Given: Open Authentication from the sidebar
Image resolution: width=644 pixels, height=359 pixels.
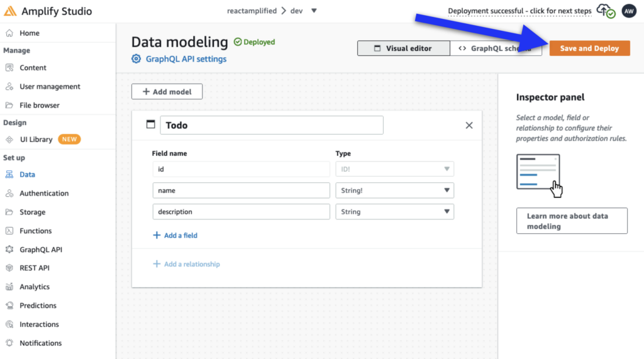Looking at the screenshot, I should point(43,194).
